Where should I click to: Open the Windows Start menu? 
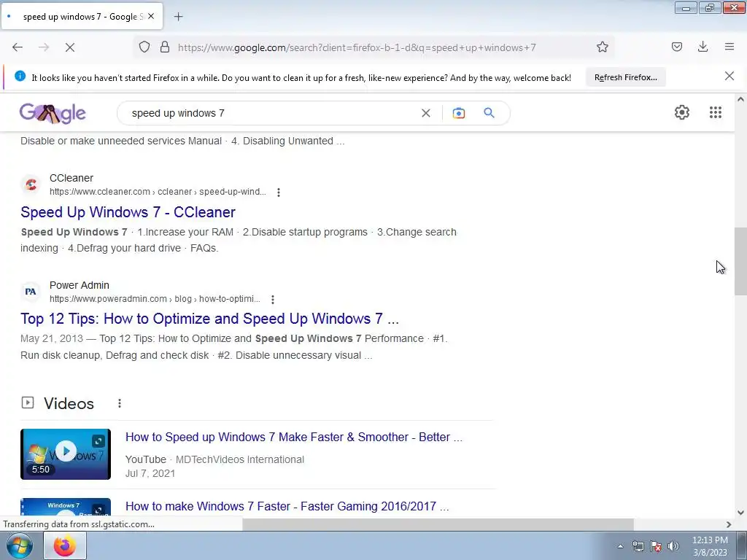[x=19, y=545]
